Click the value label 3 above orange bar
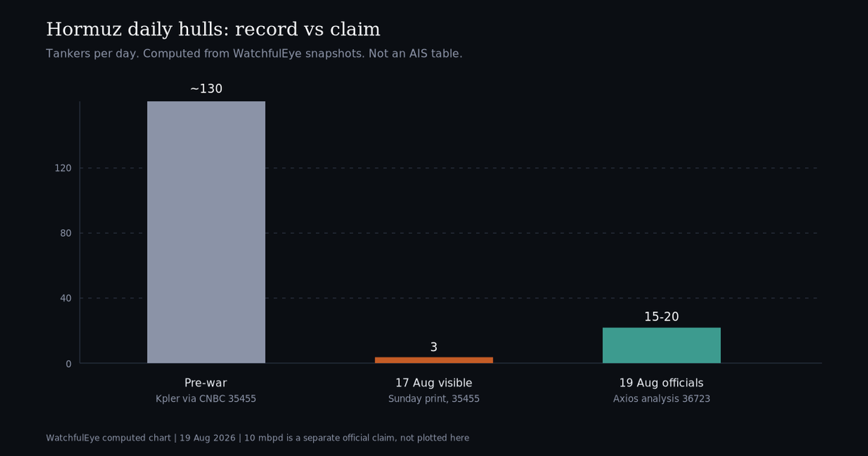868x456 pixels. coord(434,347)
